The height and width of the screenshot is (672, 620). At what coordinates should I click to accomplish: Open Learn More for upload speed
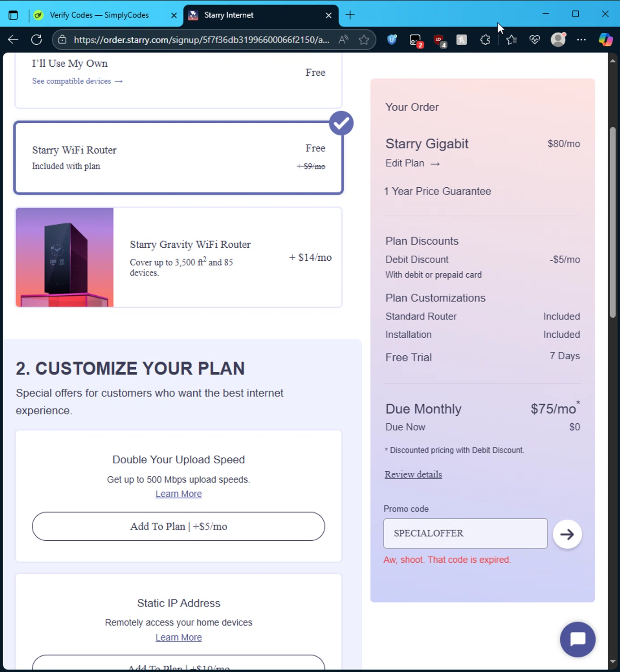click(178, 494)
